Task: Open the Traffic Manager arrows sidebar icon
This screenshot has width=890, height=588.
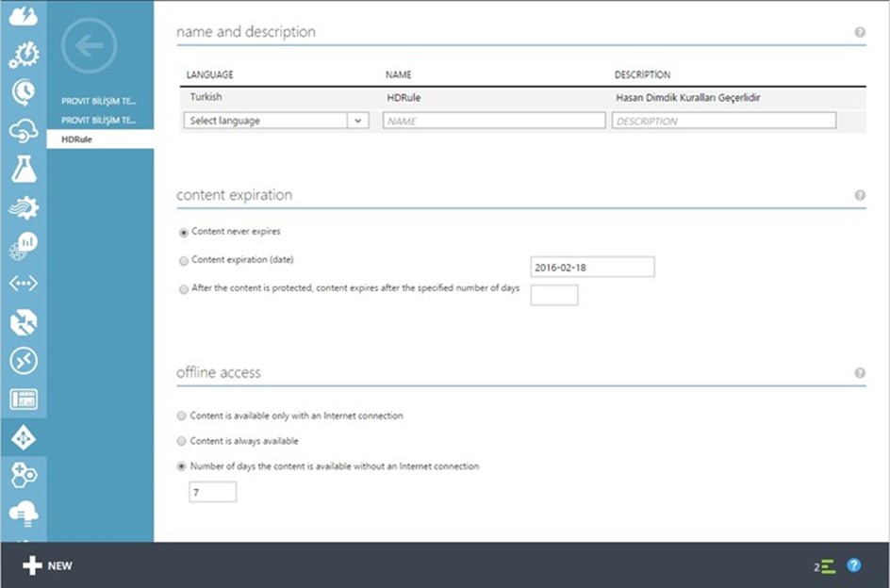Action: (x=24, y=322)
